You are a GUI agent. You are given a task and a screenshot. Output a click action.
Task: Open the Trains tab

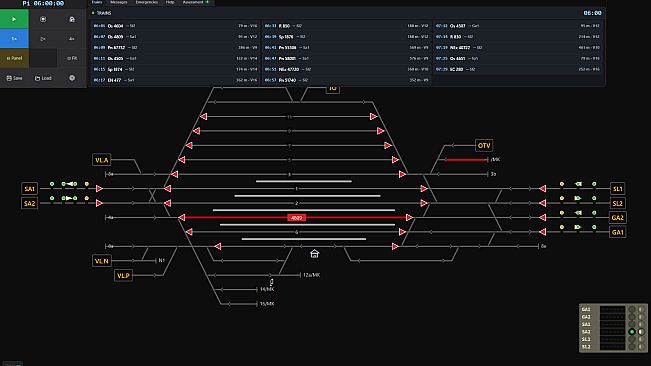click(x=97, y=2)
